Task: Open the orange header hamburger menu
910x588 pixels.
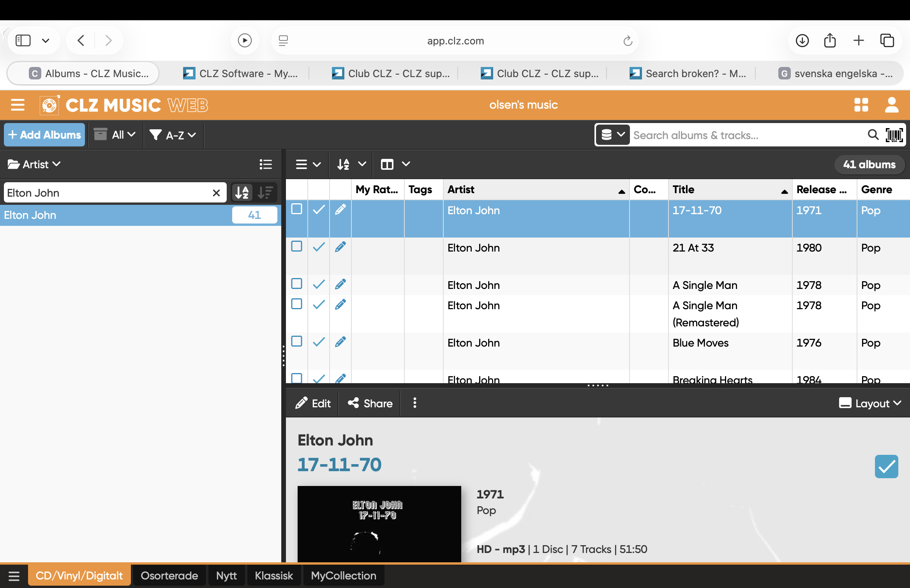Action: [18, 105]
